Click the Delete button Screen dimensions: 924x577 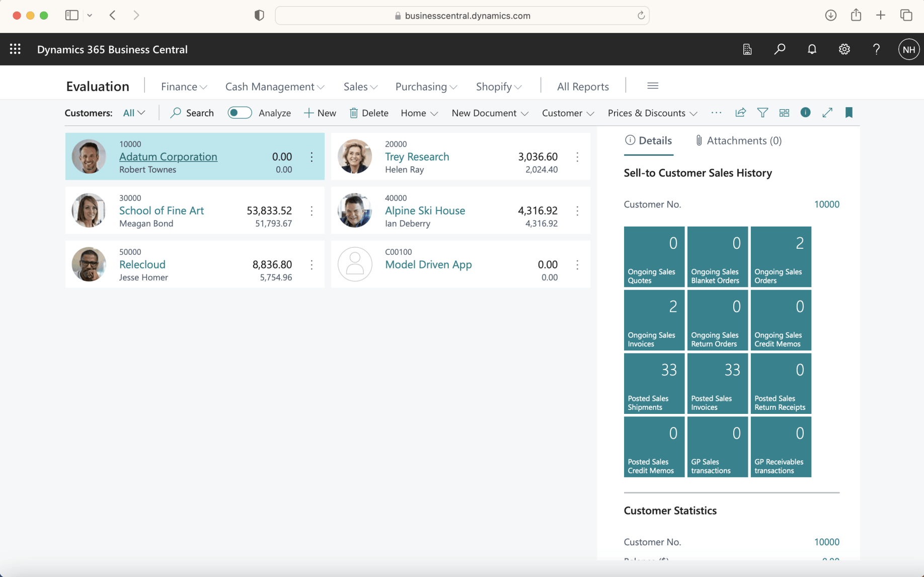point(369,113)
